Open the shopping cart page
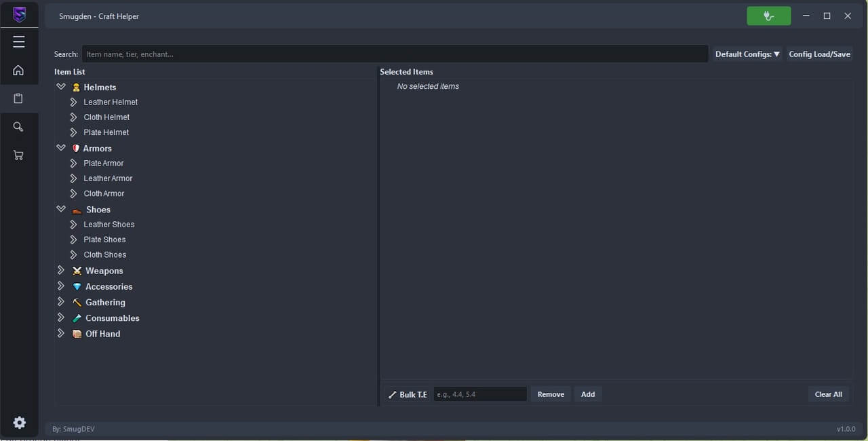 click(x=19, y=155)
